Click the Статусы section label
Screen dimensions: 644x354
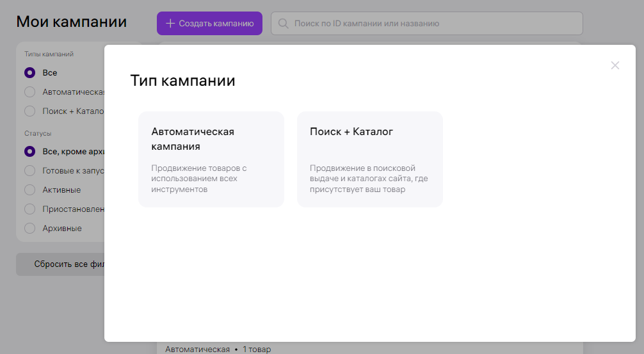tap(38, 133)
